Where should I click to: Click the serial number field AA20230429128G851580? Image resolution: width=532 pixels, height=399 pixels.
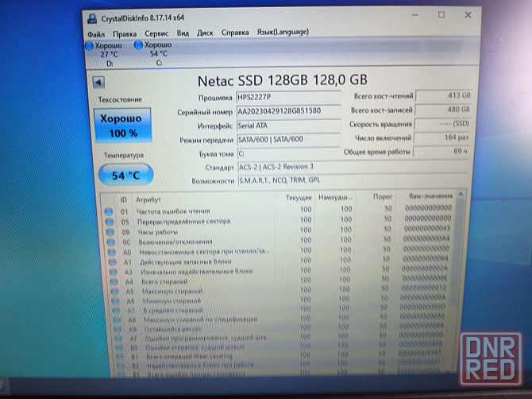click(288, 111)
